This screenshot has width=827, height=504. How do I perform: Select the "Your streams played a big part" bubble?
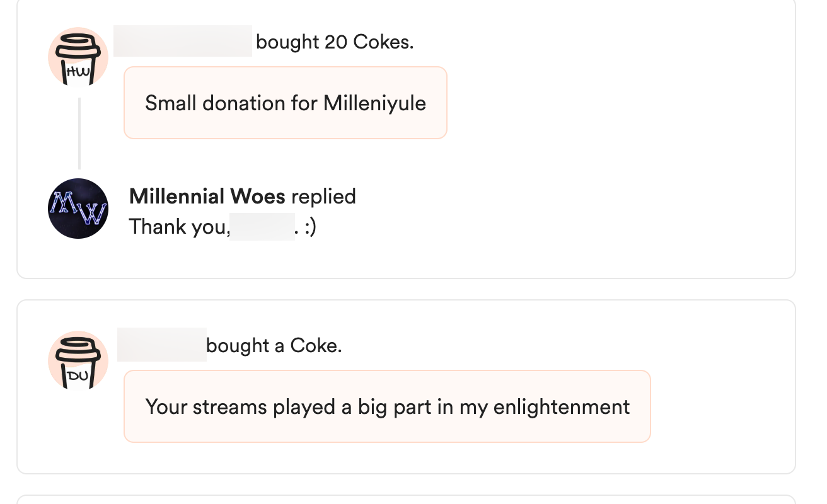pos(387,406)
